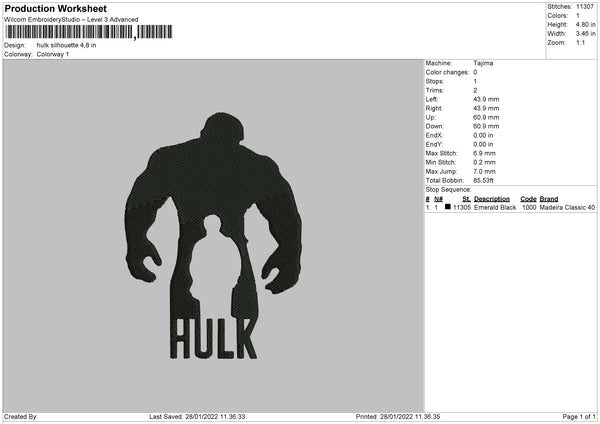Click the Stop Sequence heading

click(x=448, y=189)
